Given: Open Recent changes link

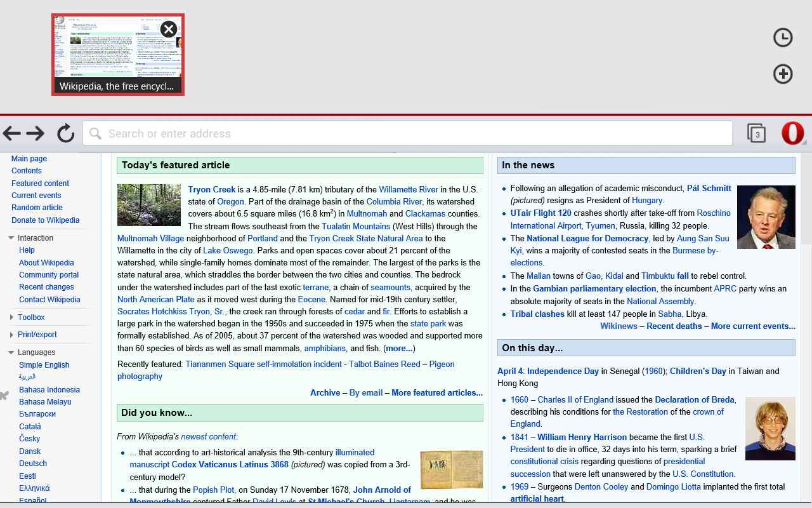Looking at the screenshot, I should 46,287.
